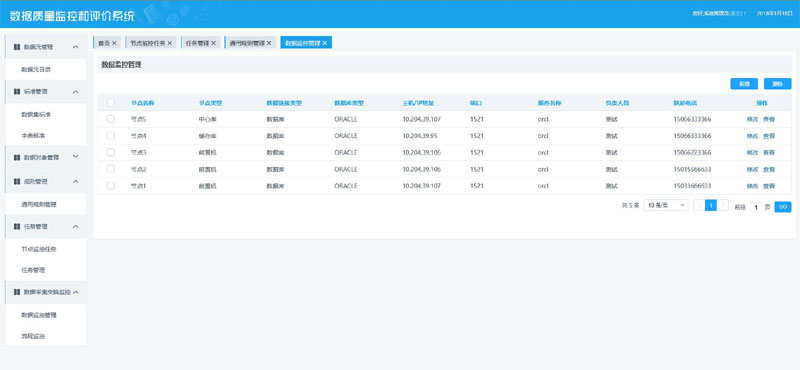Tick the select-all checkbox in table header
Viewport: 800px width, 370px height.
click(111, 103)
